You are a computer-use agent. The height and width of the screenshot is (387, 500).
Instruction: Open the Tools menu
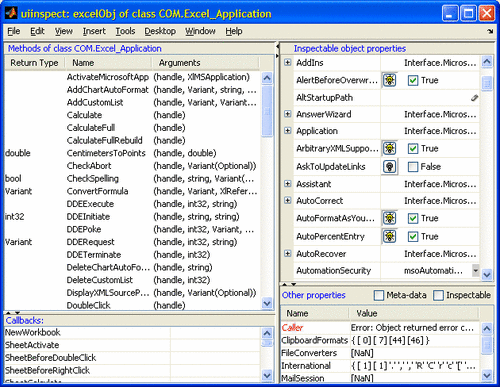click(125, 31)
